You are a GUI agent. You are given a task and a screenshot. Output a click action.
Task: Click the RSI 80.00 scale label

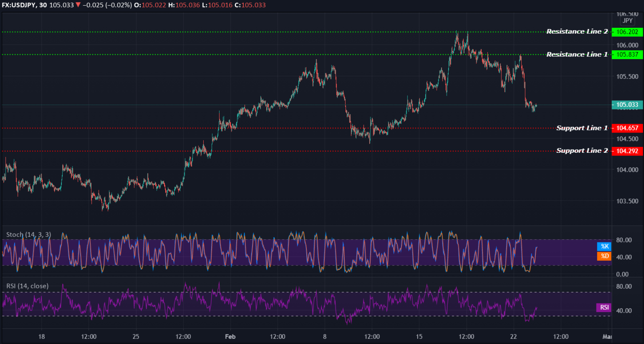[624, 286]
